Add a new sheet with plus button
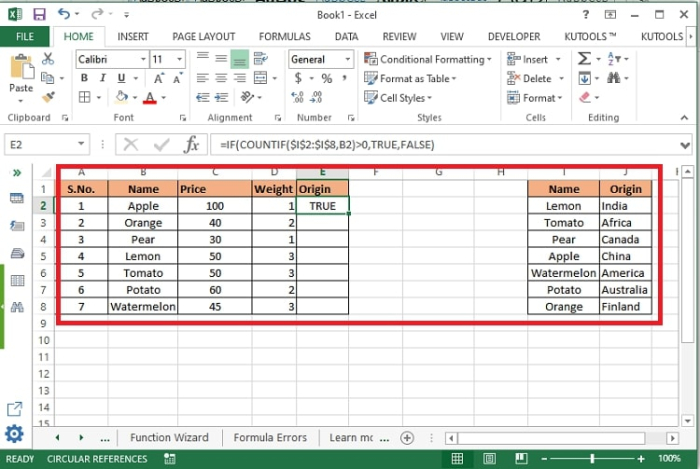Viewport: 700px width, 469px height. [x=407, y=438]
